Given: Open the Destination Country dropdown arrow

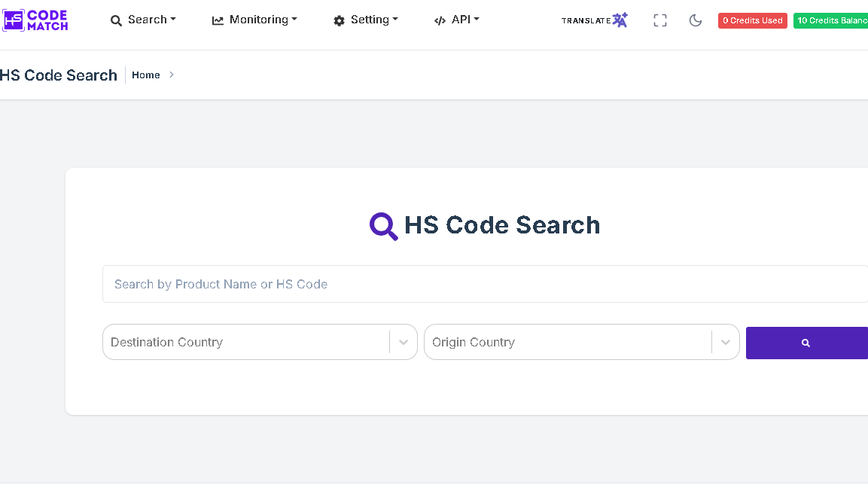Looking at the screenshot, I should (x=403, y=342).
